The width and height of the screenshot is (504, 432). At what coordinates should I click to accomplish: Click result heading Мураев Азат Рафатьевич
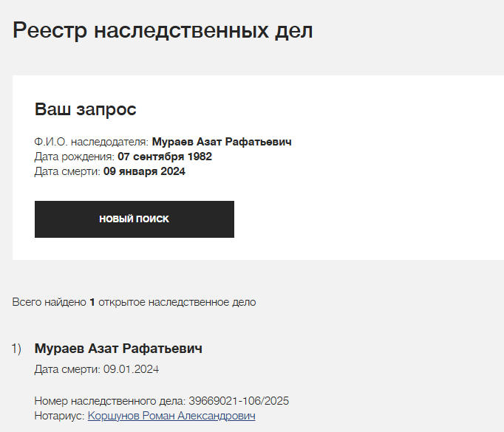tap(118, 349)
